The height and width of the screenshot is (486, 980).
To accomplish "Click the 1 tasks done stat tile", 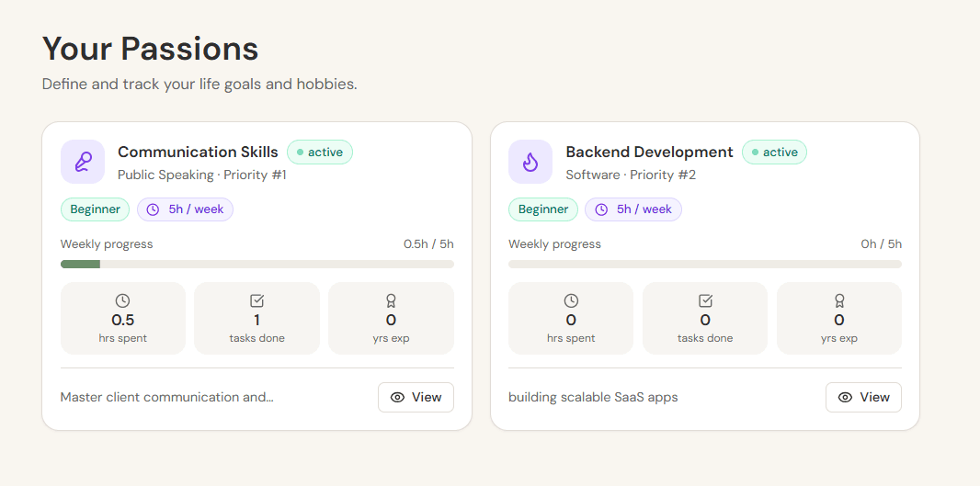I will pyautogui.click(x=256, y=319).
